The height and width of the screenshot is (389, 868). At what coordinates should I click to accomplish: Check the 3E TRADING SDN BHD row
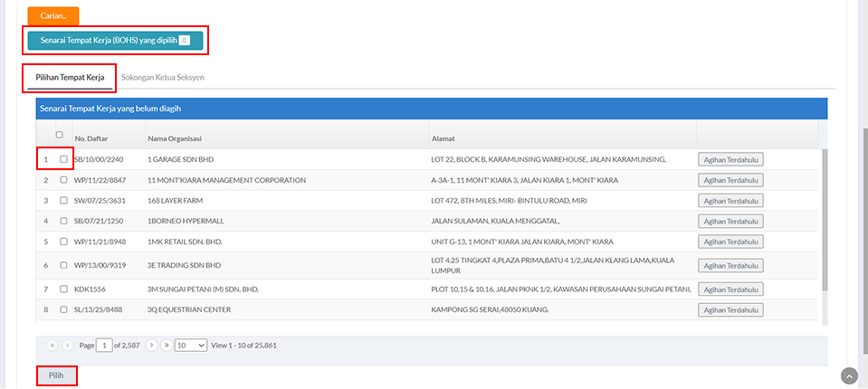tap(63, 265)
